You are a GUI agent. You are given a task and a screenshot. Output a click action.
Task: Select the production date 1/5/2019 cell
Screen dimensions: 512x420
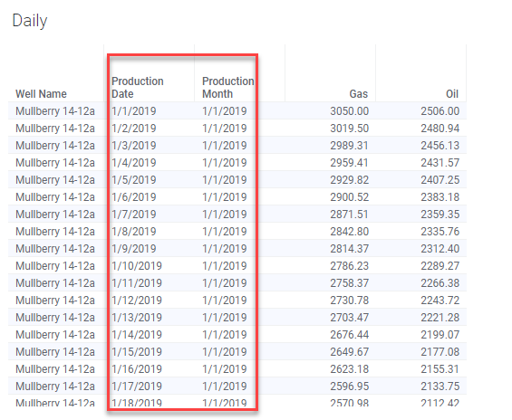(x=134, y=180)
